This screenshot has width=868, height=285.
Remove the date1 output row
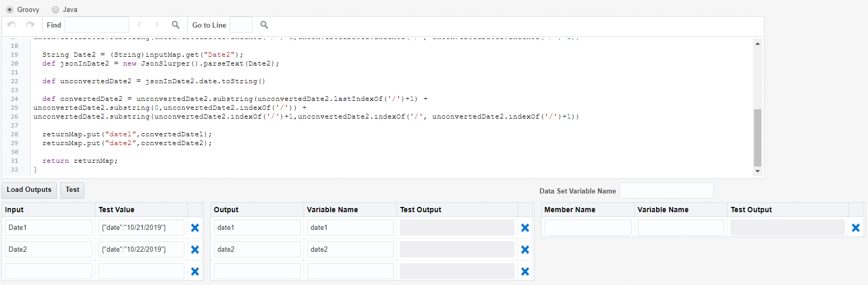coord(525,228)
